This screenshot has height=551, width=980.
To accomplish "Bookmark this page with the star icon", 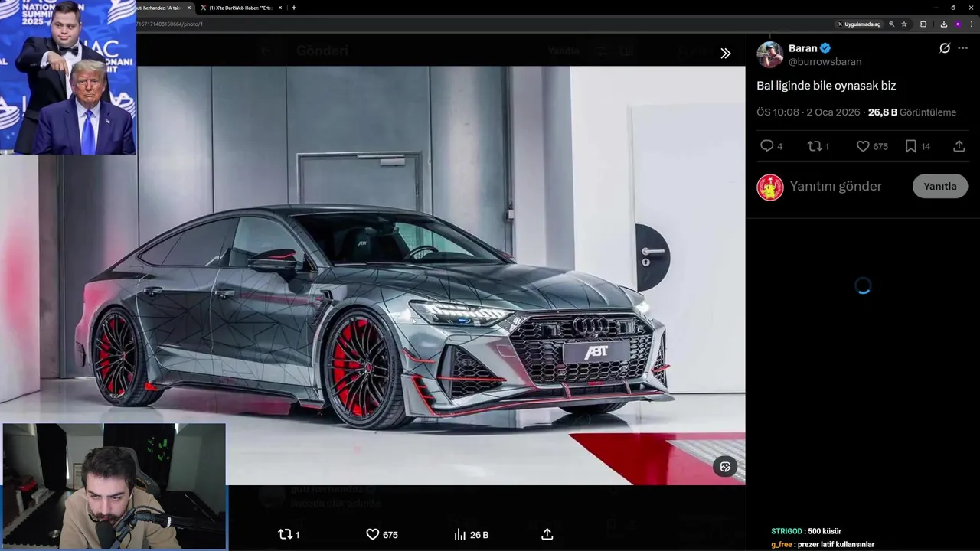I will coord(904,24).
